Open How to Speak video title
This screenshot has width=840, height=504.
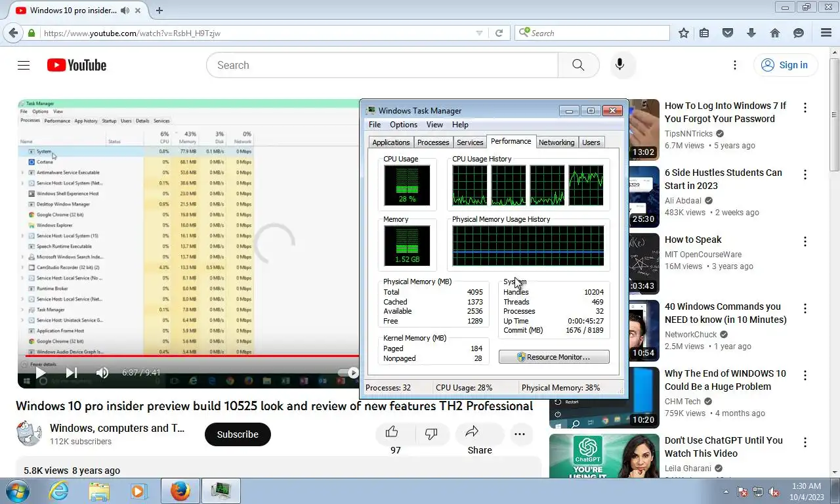[693, 240]
